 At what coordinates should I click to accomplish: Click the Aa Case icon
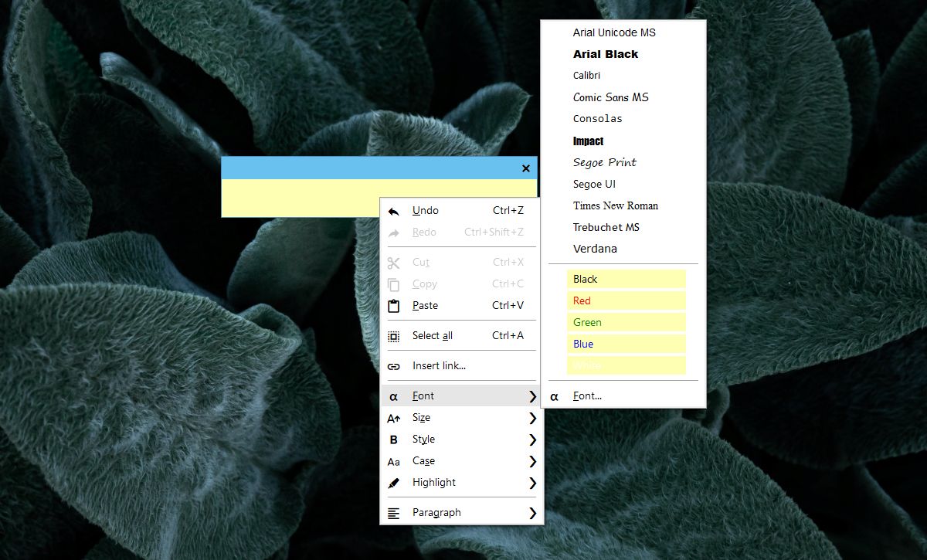[394, 462]
